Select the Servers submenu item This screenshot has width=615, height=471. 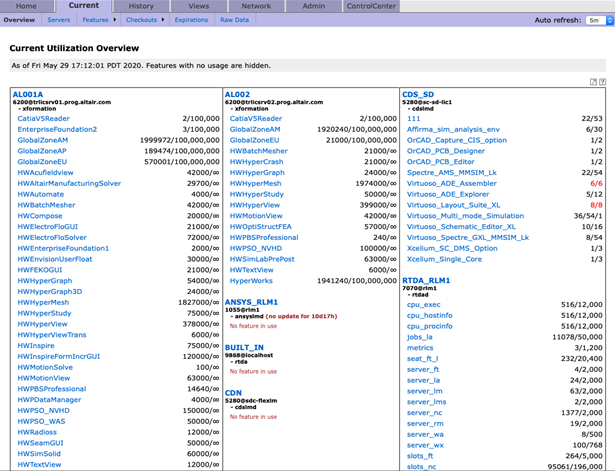(58, 20)
